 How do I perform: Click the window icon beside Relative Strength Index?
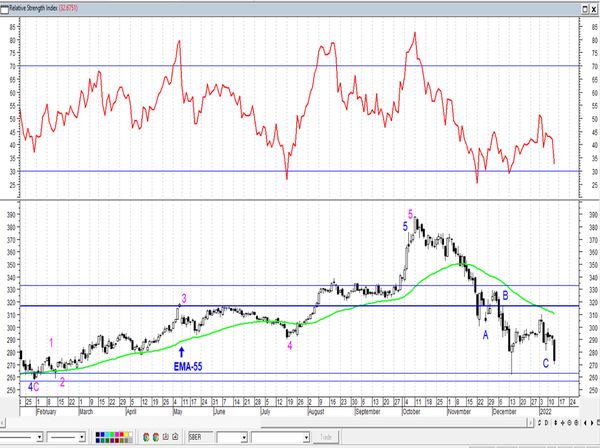pos(4,8)
